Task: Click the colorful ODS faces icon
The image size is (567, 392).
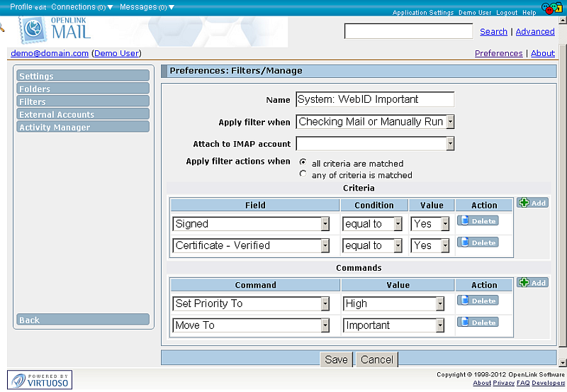Action: click(552, 8)
